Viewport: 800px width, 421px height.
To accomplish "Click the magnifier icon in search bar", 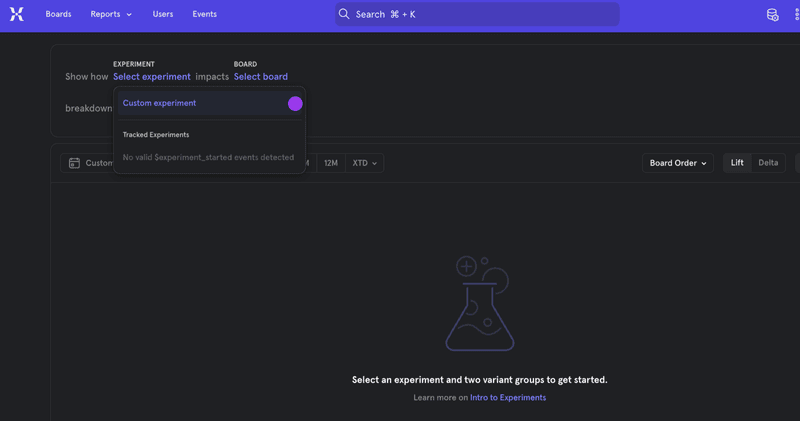I will coord(344,14).
